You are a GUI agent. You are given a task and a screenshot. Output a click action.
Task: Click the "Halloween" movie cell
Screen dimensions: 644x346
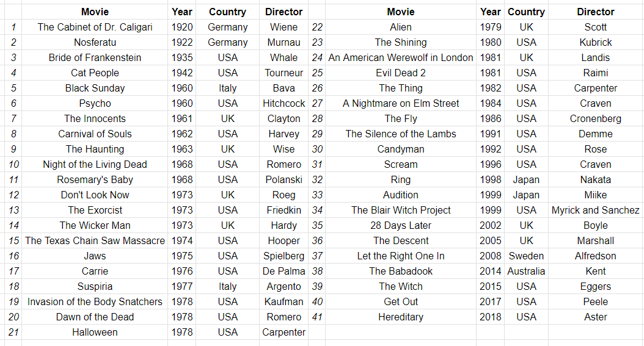coord(95,332)
